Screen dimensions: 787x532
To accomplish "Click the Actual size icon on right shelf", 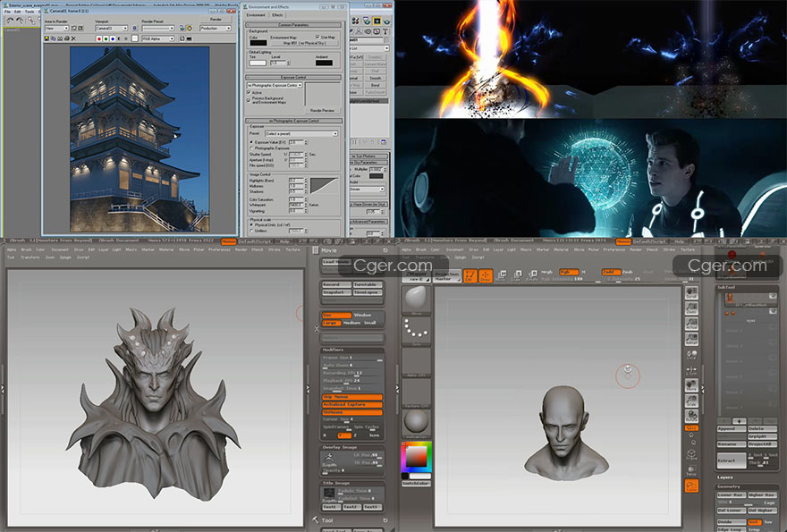I will click(x=691, y=324).
